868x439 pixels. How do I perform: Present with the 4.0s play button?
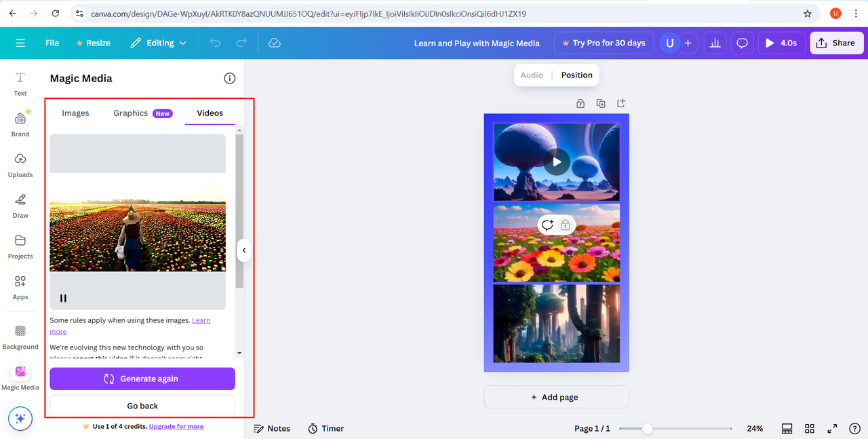click(781, 43)
